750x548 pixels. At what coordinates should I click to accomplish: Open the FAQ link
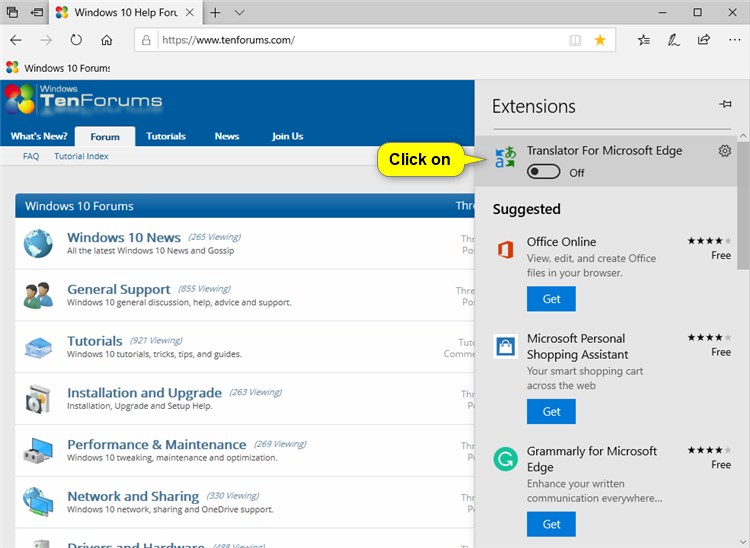tap(31, 156)
